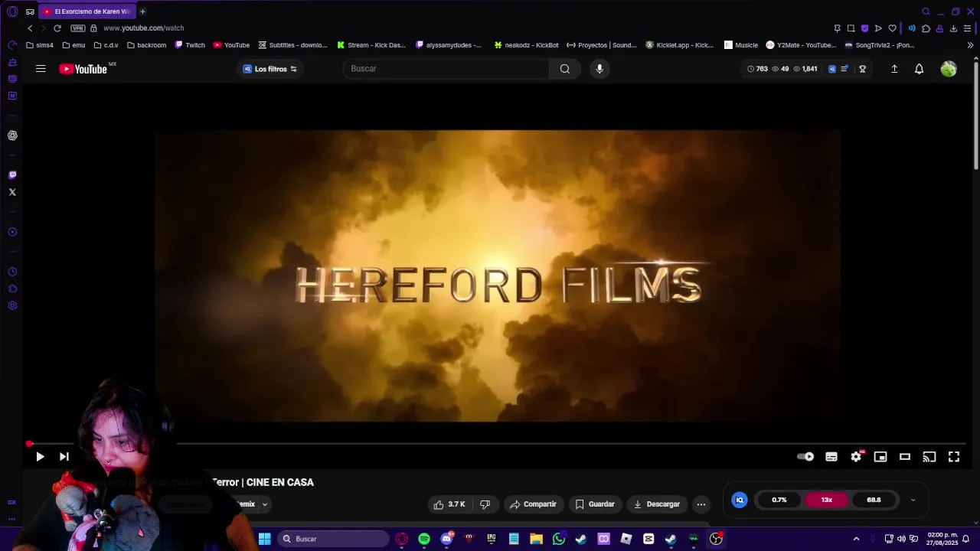Expand the Remix dropdown arrow
The height and width of the screenshot is (551, 980).
point(264,504)
